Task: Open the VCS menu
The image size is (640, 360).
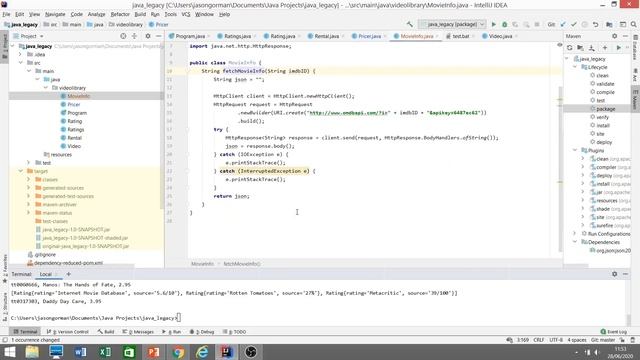Action: pyautogui.click(x=186, y=14)
